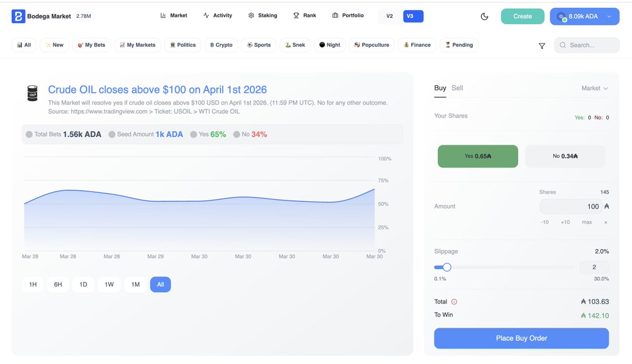
Task: Click the Amount input showing 100
Action: coord(571,206)
